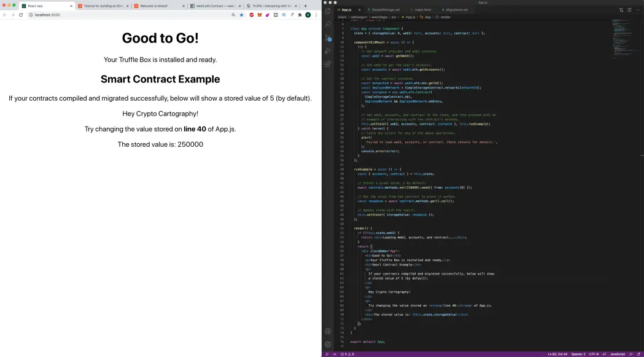Click the debug launch status bar icon

click(x=327, y=354)
